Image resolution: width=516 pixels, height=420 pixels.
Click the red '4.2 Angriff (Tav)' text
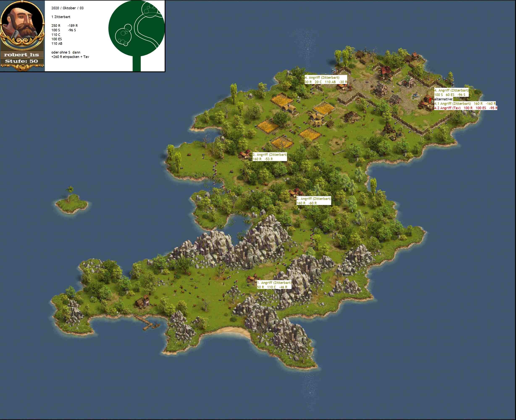tap(447, 108)
